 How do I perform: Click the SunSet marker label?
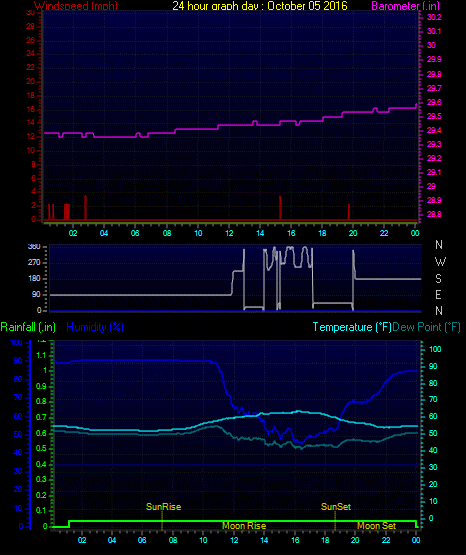coord(336,507)
